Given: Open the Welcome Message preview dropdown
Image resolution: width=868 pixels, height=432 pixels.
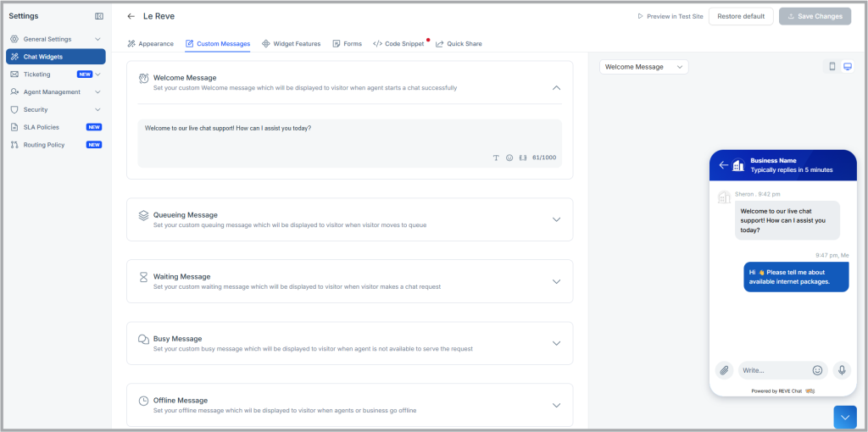Looking at the screenshot, I should pyautogui.click(x=644, y=67).
